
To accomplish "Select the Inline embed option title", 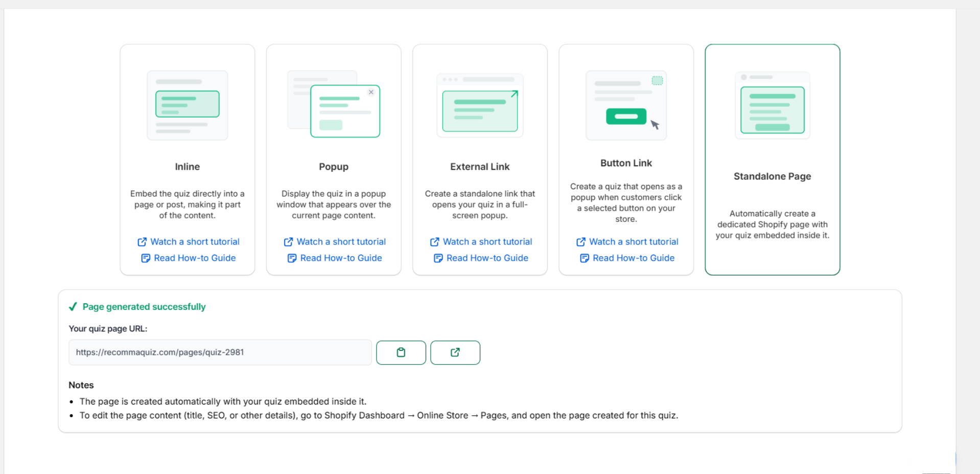I will pos(188,167).
